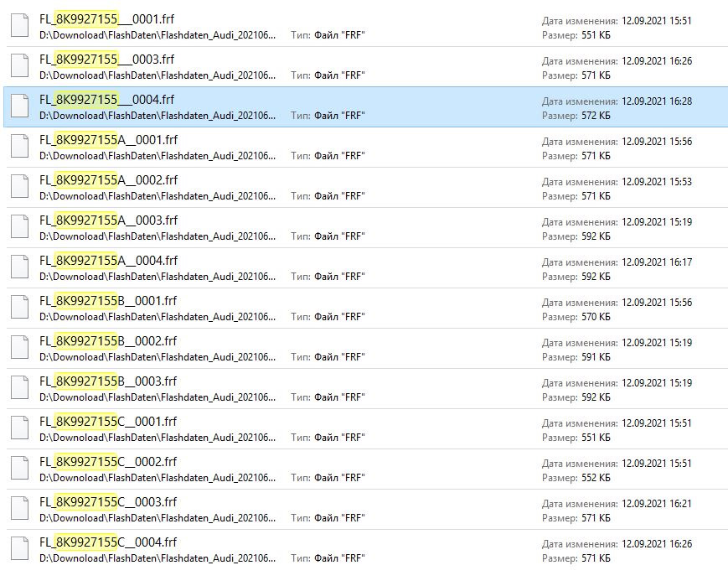Screen dimensions: 728x586
Task: Select file name FL_8K9927155B__0002.frf
Action: 108,341
